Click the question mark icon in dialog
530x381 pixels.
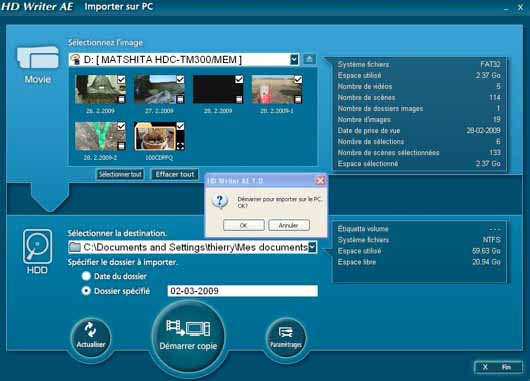(220, 201)
